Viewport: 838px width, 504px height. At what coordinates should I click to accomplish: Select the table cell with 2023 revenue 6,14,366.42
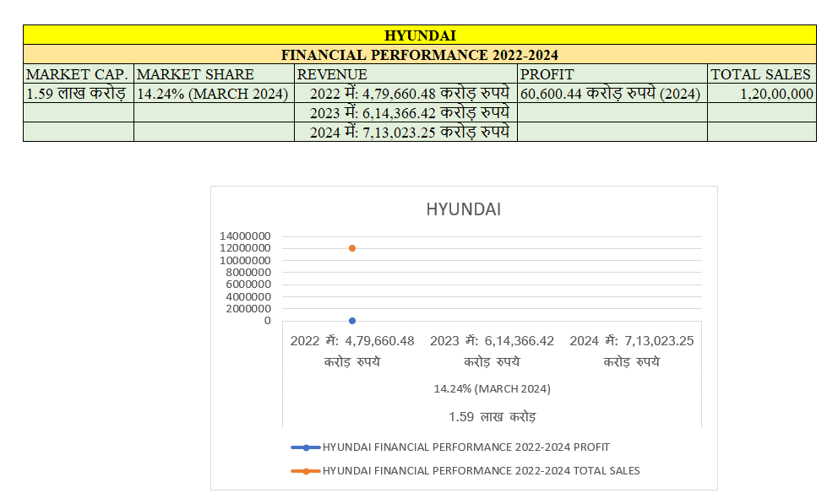(x=405, y=112)
